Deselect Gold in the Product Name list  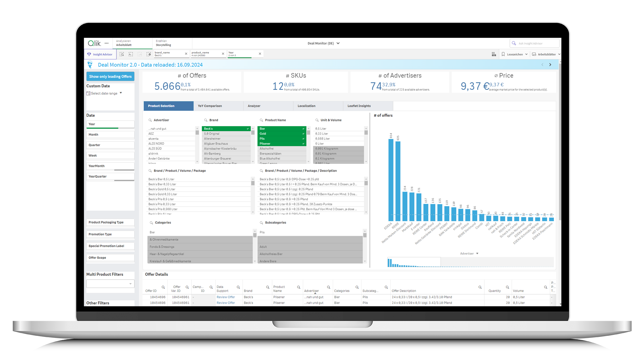pos(282,134)
